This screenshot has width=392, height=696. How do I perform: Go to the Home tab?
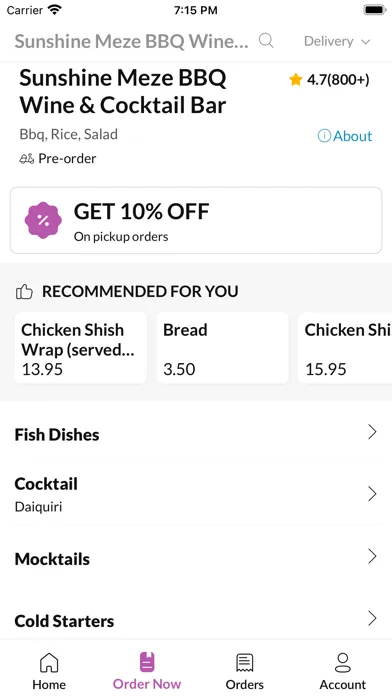[49, 671]
